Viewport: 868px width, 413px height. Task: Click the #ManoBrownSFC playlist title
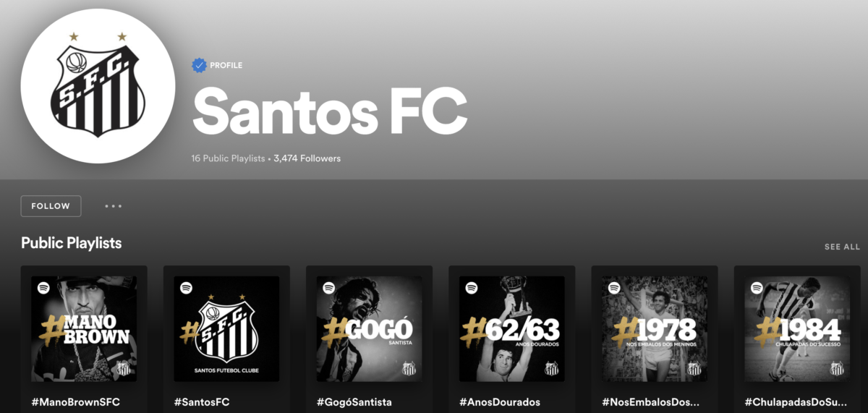76,402
